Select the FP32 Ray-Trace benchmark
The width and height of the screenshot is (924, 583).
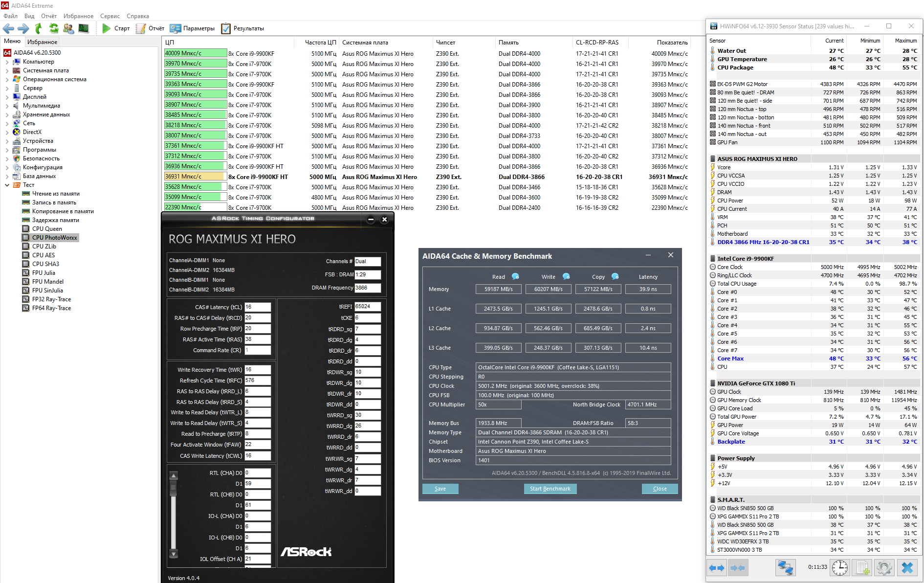[x=51, y=299]
